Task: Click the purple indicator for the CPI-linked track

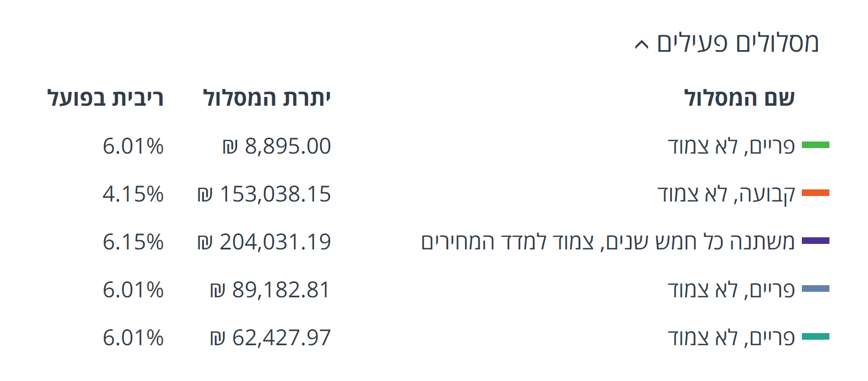Action: coord(816,241)
